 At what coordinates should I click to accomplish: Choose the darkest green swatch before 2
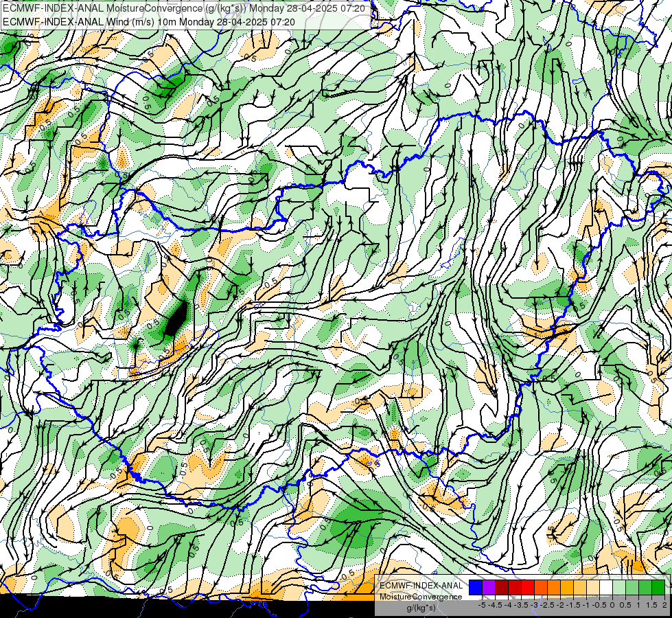[x=658, y=588]
